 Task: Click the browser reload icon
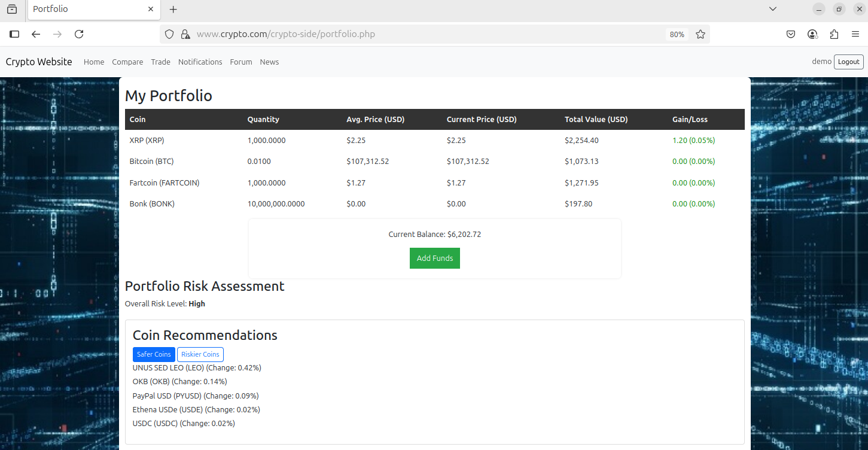79,34
